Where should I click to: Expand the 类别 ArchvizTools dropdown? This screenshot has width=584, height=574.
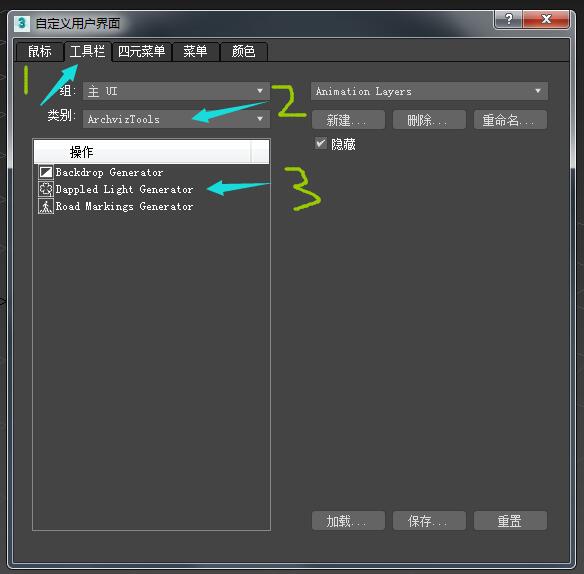(176, 119)
